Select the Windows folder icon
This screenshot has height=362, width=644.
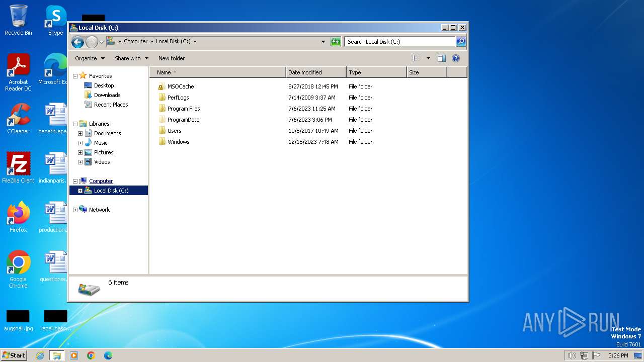coord(162,142)
